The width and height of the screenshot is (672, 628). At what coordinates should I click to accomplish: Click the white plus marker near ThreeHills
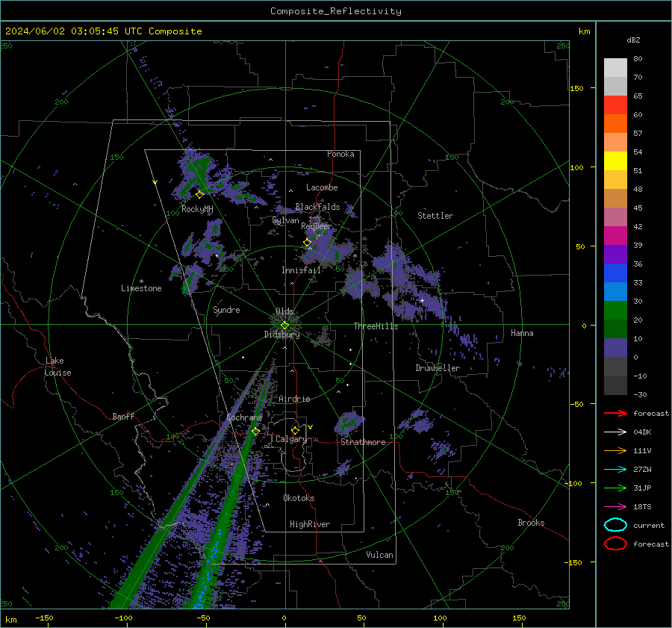422,301
